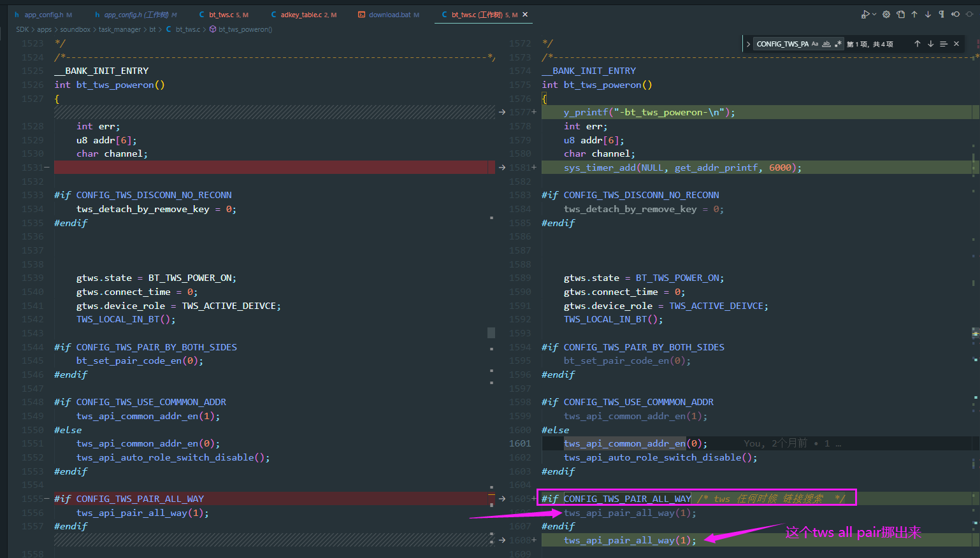Revert change arrow at line 1581 sys_timer_add
This screenshot has width=980, height=558.
pos(502,168)
